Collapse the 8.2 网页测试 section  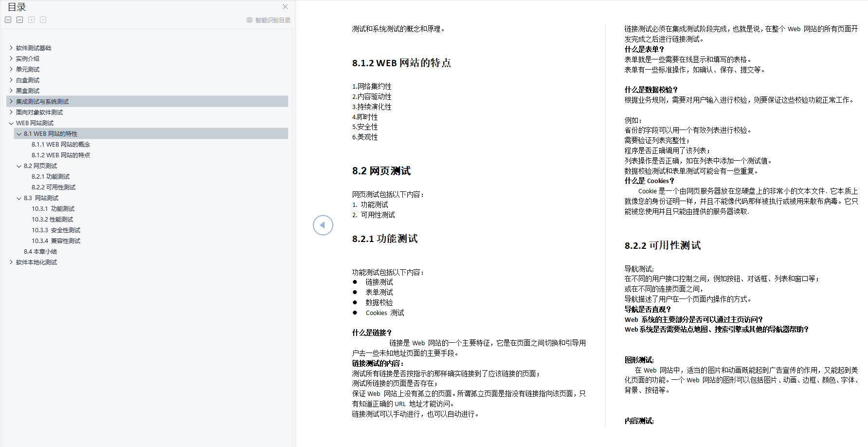19,166
